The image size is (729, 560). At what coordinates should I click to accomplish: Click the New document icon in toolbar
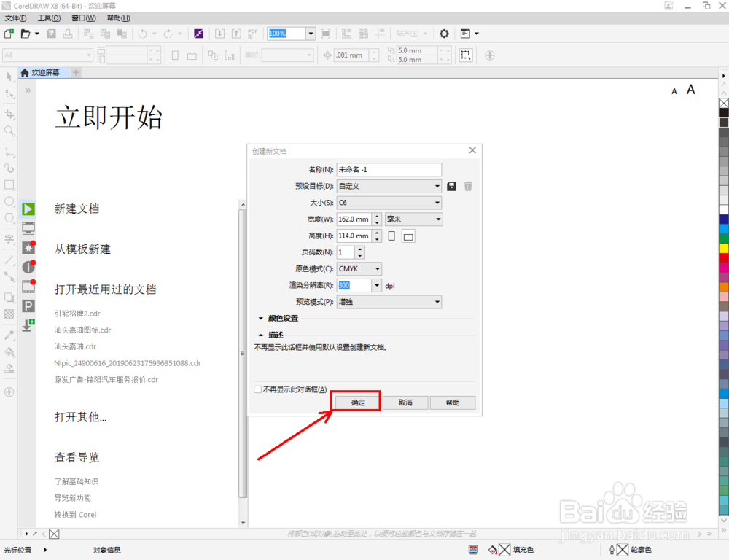pos(9,34)
